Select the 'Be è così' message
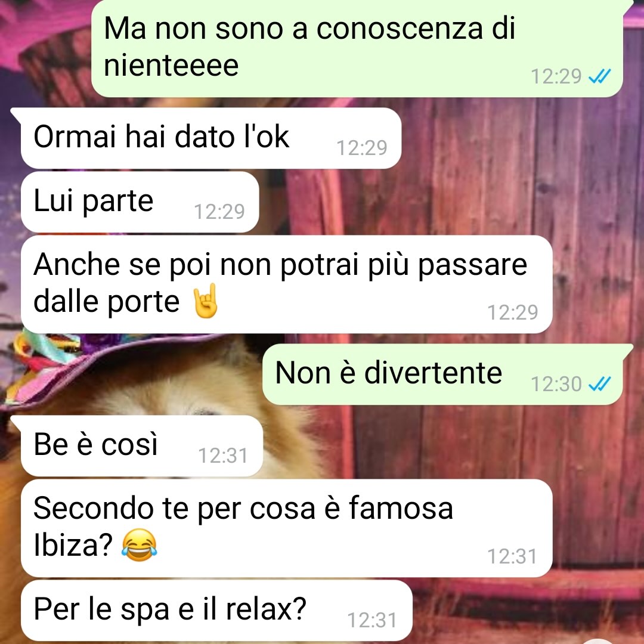 (x=142, y=445)
